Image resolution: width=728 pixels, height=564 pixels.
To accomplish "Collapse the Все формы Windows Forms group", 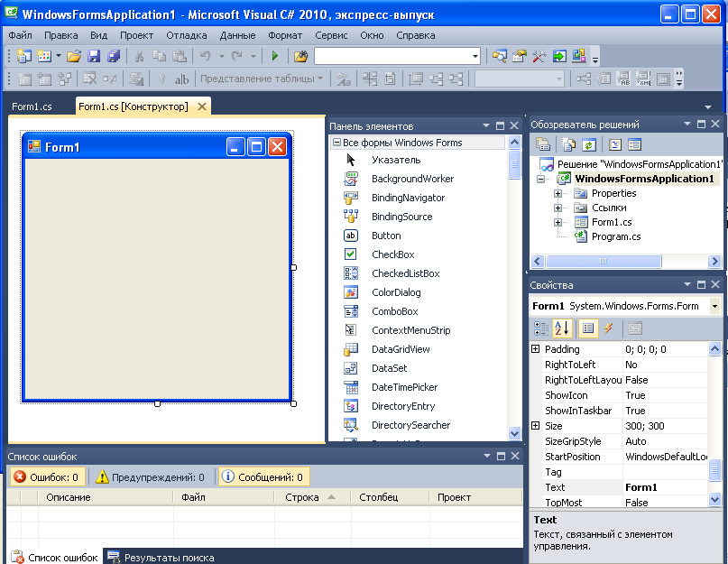I will point(336,143).
